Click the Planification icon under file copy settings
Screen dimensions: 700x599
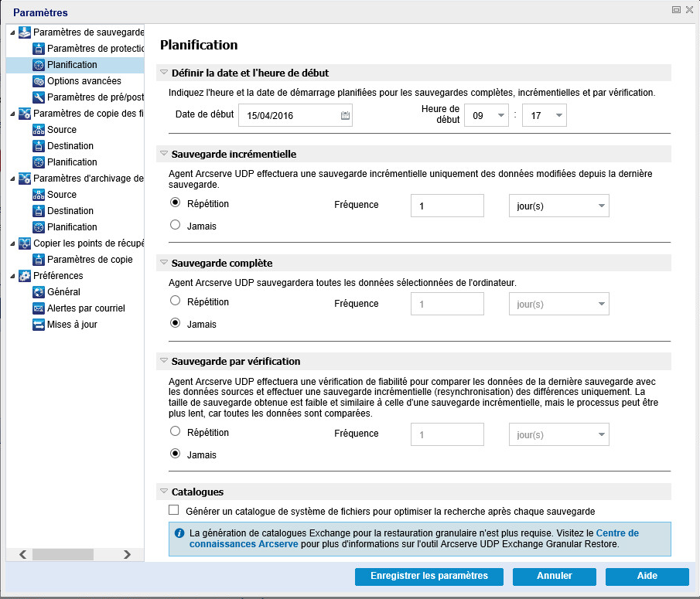(x=39, y=162)
